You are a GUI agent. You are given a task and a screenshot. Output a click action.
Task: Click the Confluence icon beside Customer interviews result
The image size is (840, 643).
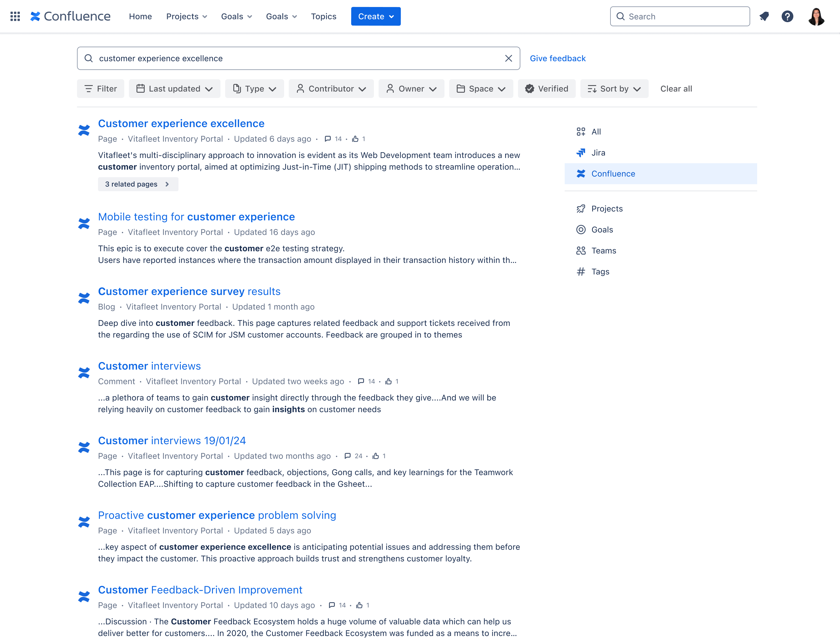[x=84, y=373]
